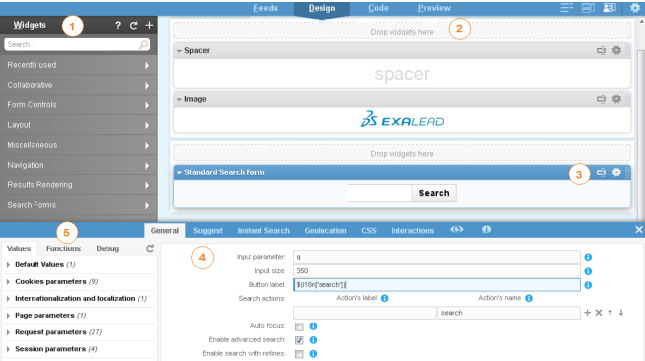This screenshot has width=645, height=361.
Task: Switch to the Feeds tab
Action: coord(265,8)
